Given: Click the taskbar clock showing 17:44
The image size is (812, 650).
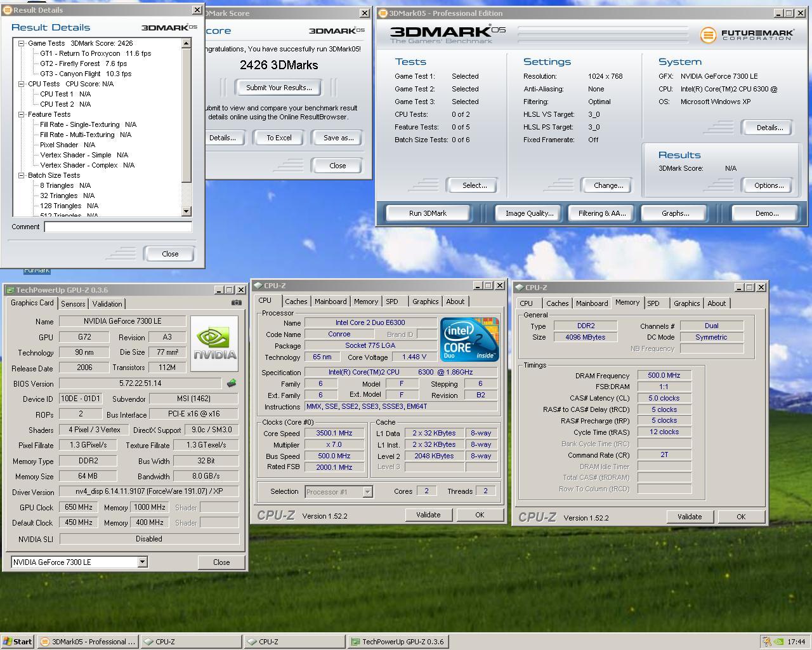Looking at the screenshot, I should (796, 642).
